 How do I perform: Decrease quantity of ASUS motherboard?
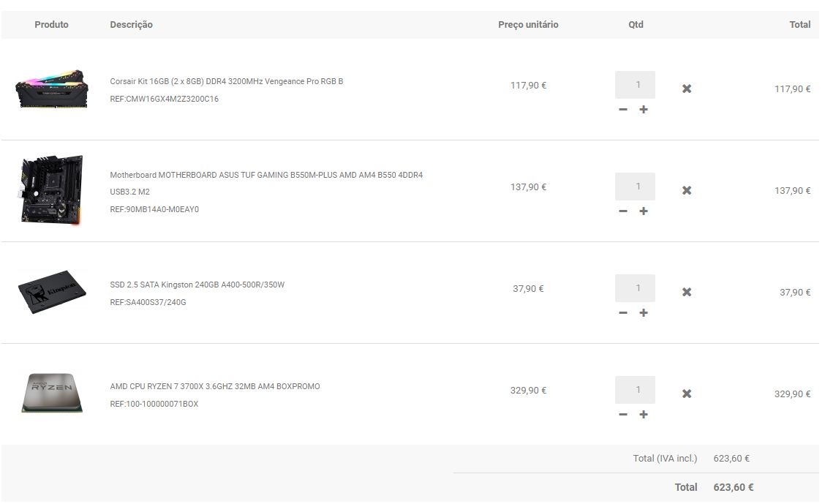click(623, 211)
